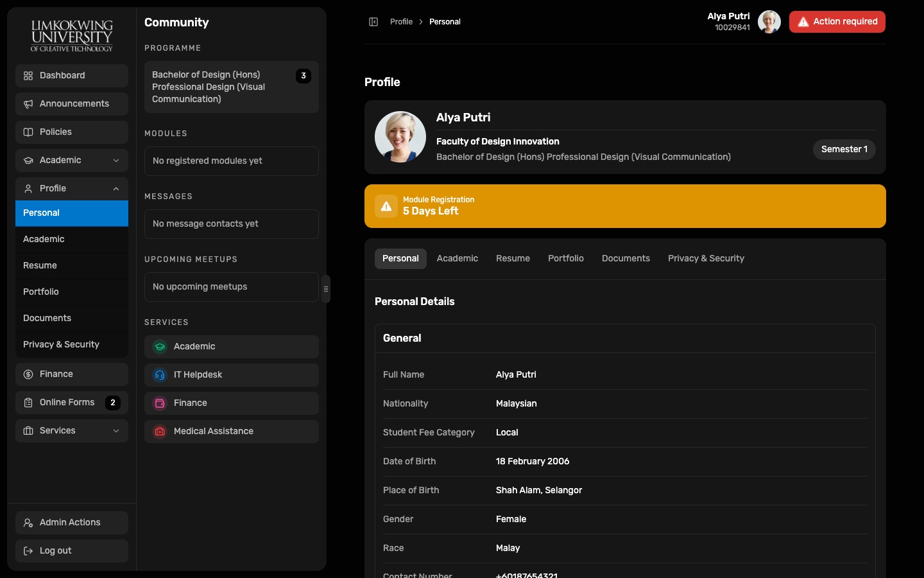Viewport: 924px width, 578px height.
Task: Click 'No message contacts yet' box
Action: point(232,224)
